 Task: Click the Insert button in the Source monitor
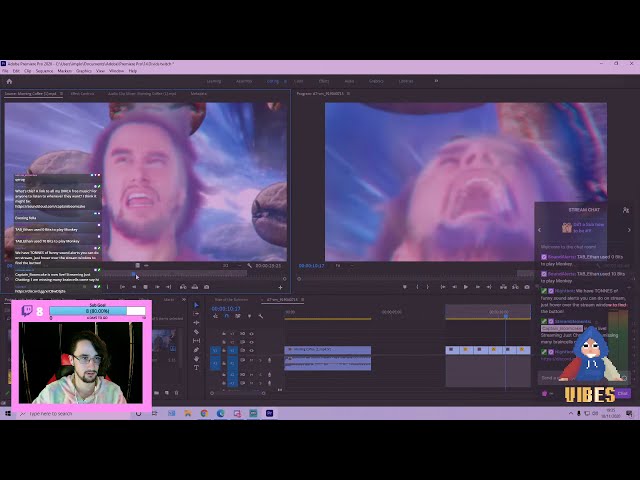(183, 287)
